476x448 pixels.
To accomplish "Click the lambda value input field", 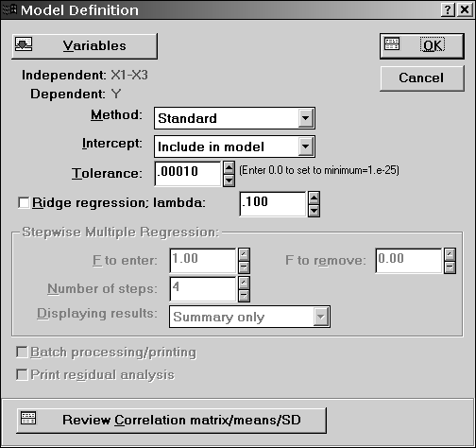I will tap(273, 204).
